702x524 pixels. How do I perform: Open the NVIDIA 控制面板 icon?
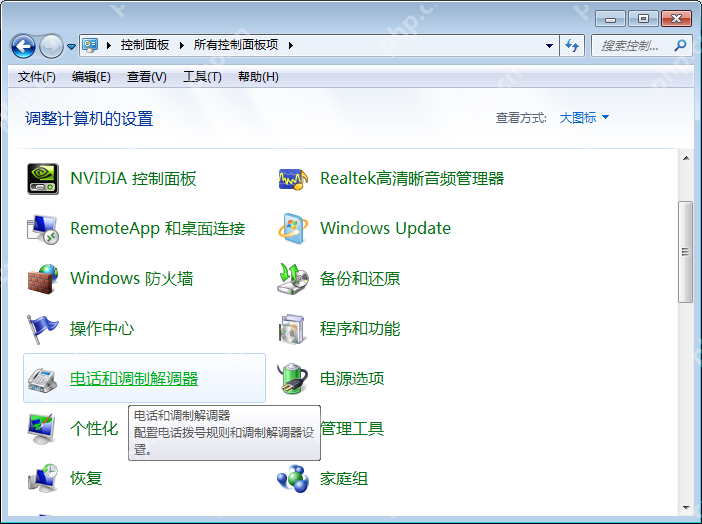pos(43,179)
